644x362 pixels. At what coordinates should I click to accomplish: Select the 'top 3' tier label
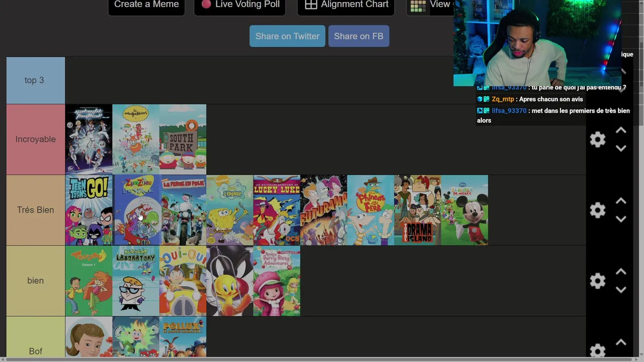point(36,80)
